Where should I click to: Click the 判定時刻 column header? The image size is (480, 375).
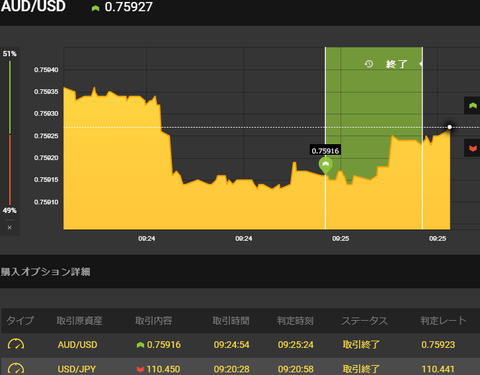(295, 320)
